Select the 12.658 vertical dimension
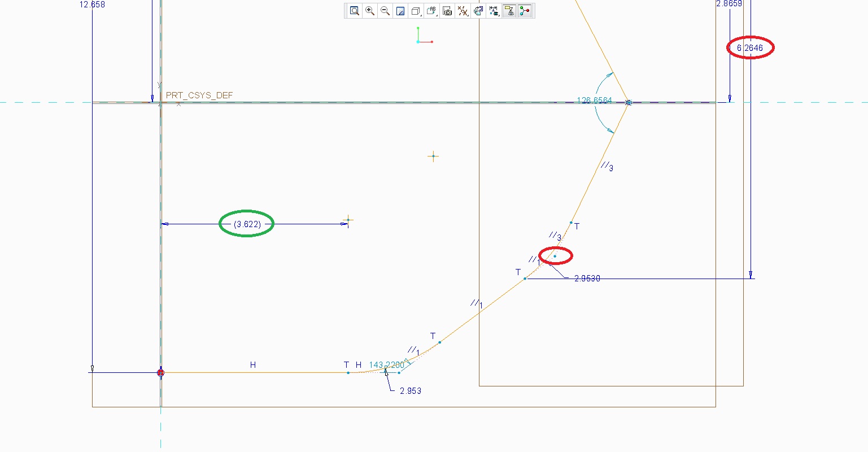This screenshot has height=452, width=868. point(93,5)
